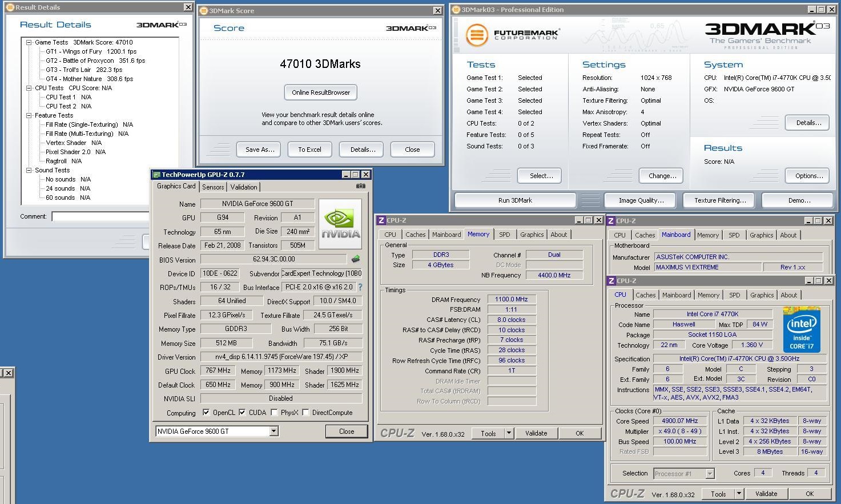
Task: Click the Driver Version field in GPU-Z
Action: [x=281, y=357]
